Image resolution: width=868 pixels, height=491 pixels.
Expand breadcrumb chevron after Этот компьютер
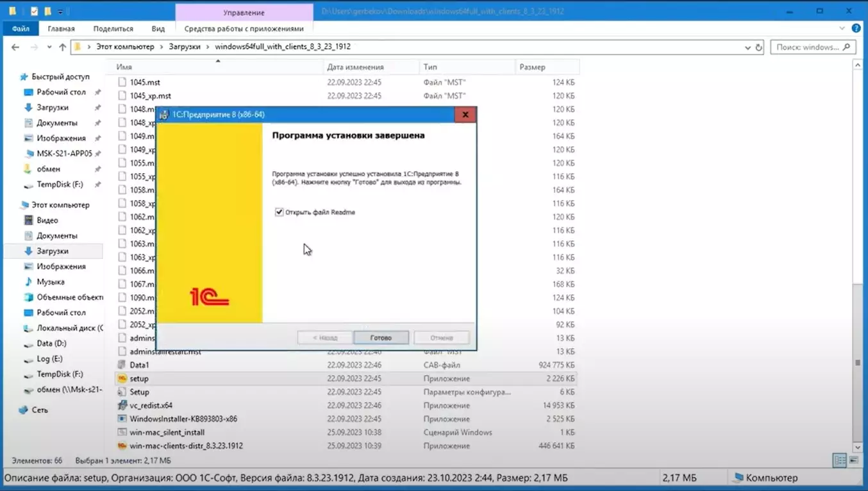coord(162,47)
